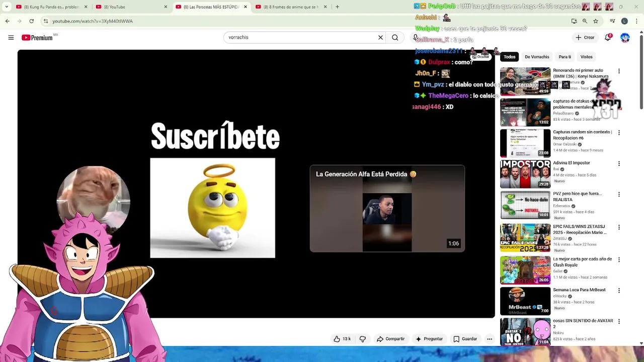The height and width of the screenshot is (362, 644).
Task: Expand the tab search dropdown arrow
Action: click(7, 7)
